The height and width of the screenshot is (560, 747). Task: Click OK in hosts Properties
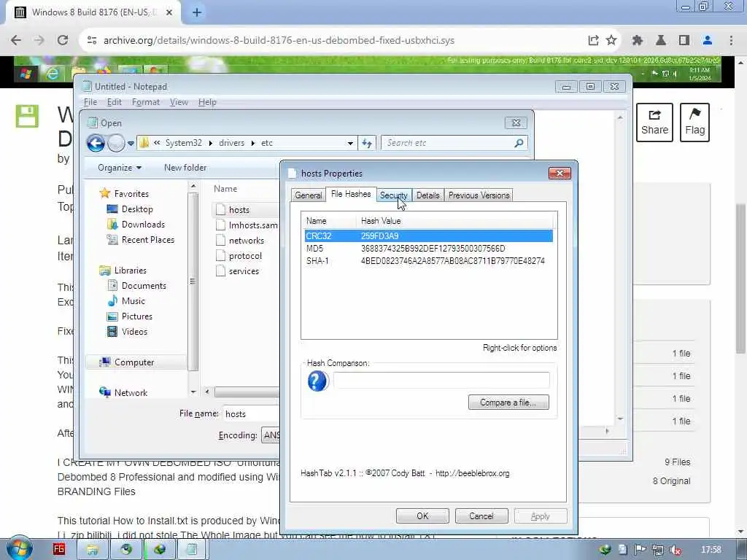pyautogui.click(x=422, y=516)
